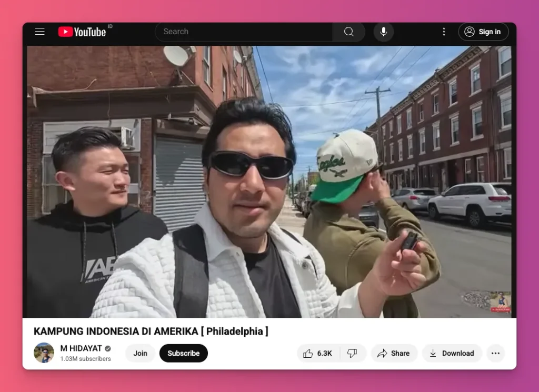Open the three-dot menu beside Sign in
The height and width of the screenshot is (392, 539).
(444, 32)
